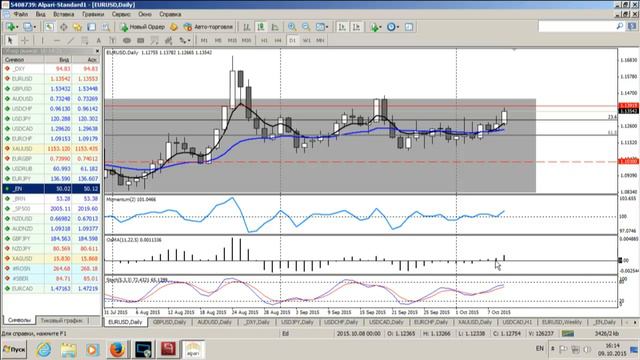Select the vertical line tool
Image resolution: width=640 pixels, height=360 pixels.
point(42,40)
